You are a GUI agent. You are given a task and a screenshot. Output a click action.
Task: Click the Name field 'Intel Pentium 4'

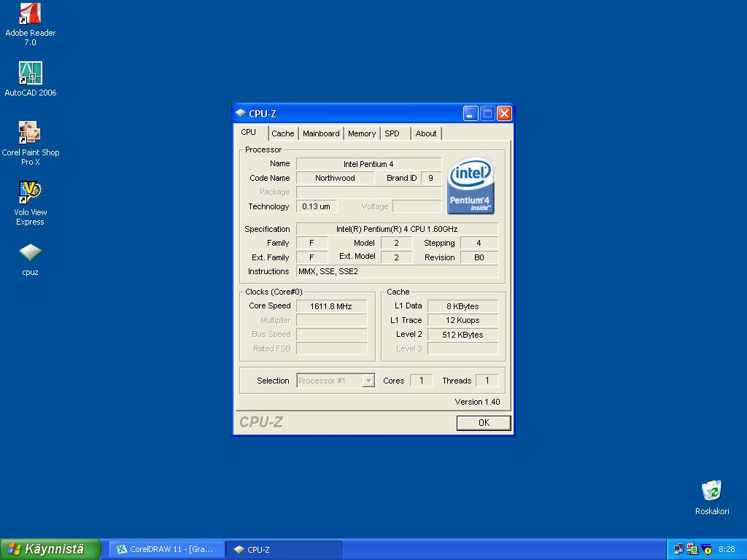pos(368,164)
